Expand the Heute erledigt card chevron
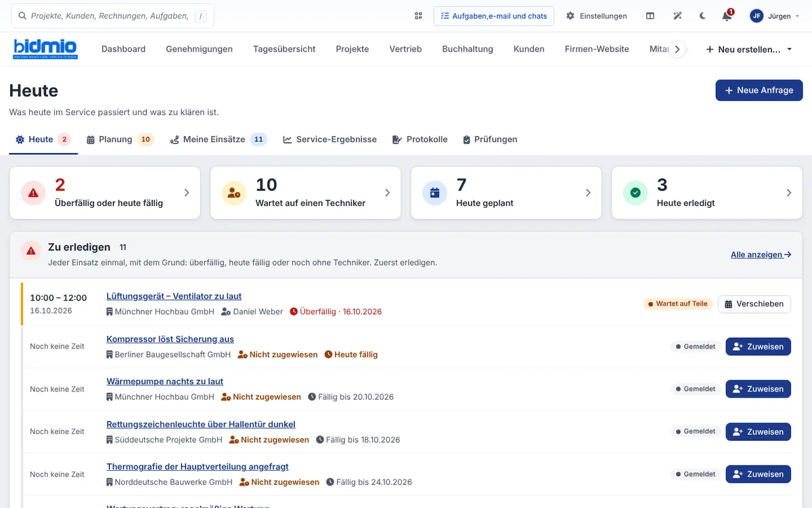The width and height of the screenshot is (812, 508). click(789, 193)
